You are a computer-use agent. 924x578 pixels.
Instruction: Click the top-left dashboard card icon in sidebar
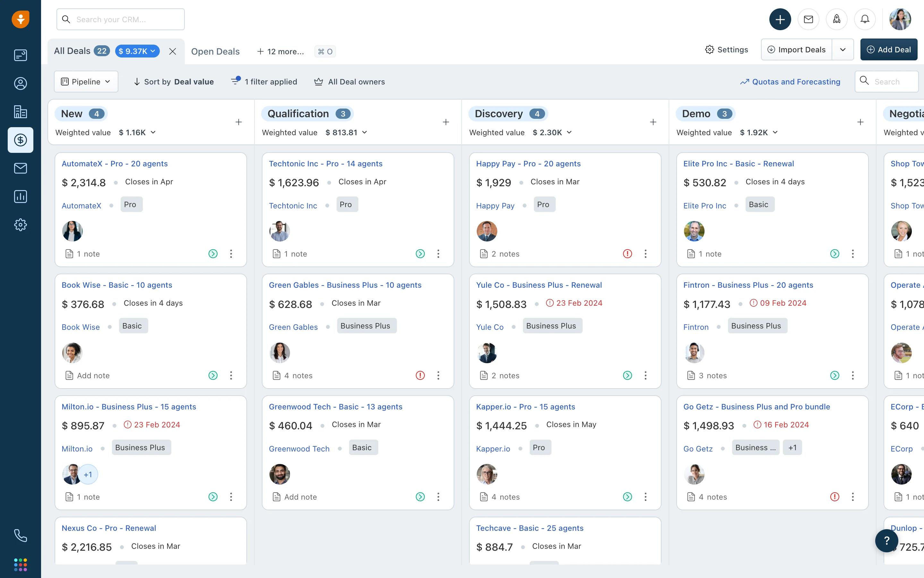point(20,55)
